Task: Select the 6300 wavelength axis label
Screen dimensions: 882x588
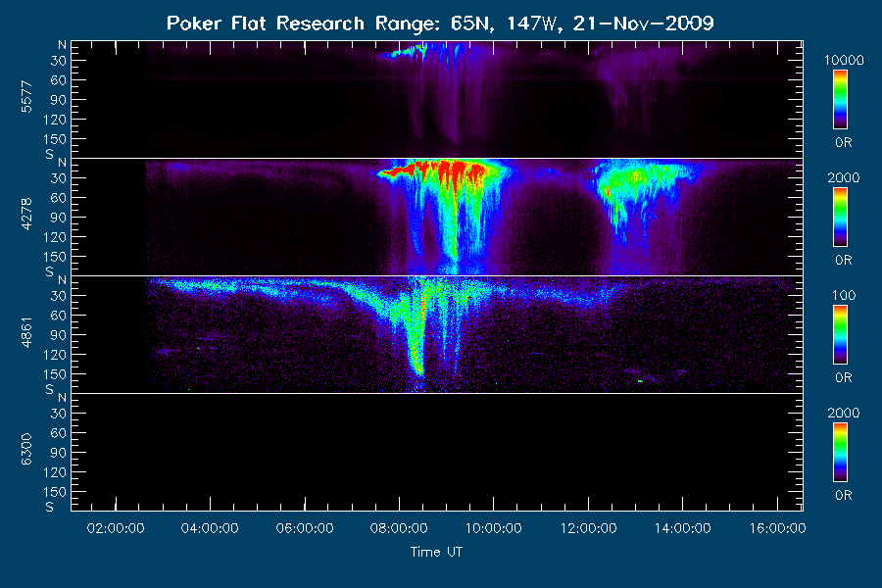Action: [26, 449]
